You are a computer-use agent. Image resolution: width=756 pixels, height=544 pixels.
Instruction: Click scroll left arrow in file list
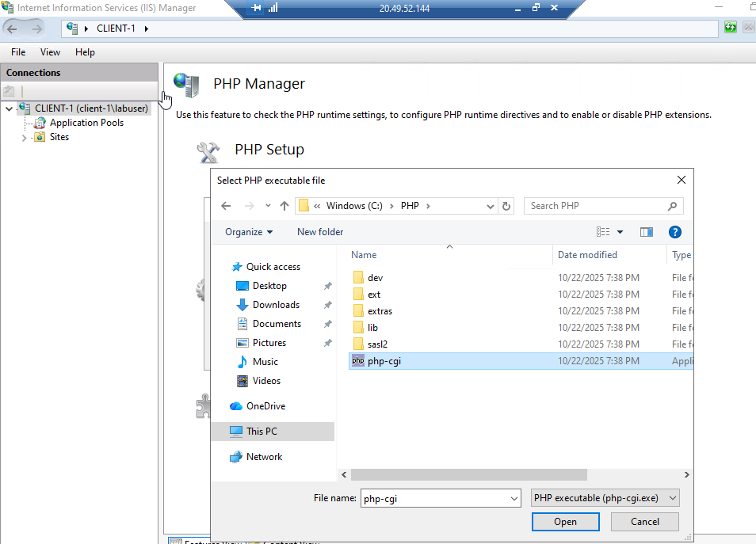coord(344,475)
